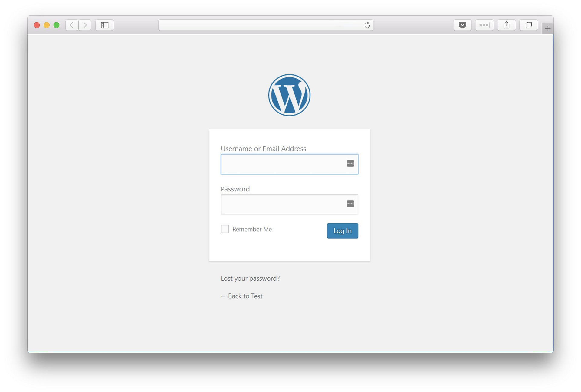The width and height of the screenshot is (581, 392).
Task: Show all tabs overview icon
Action: 528,25
